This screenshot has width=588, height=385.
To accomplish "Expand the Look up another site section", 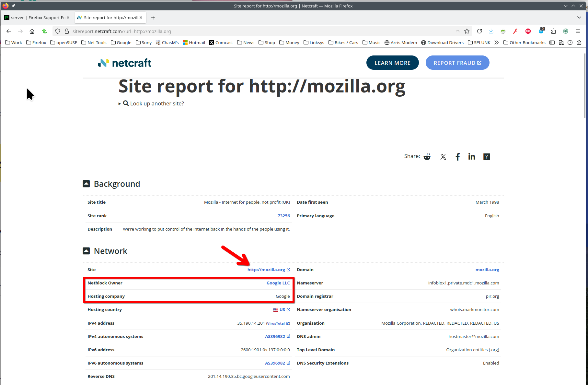I will (151, 103).
